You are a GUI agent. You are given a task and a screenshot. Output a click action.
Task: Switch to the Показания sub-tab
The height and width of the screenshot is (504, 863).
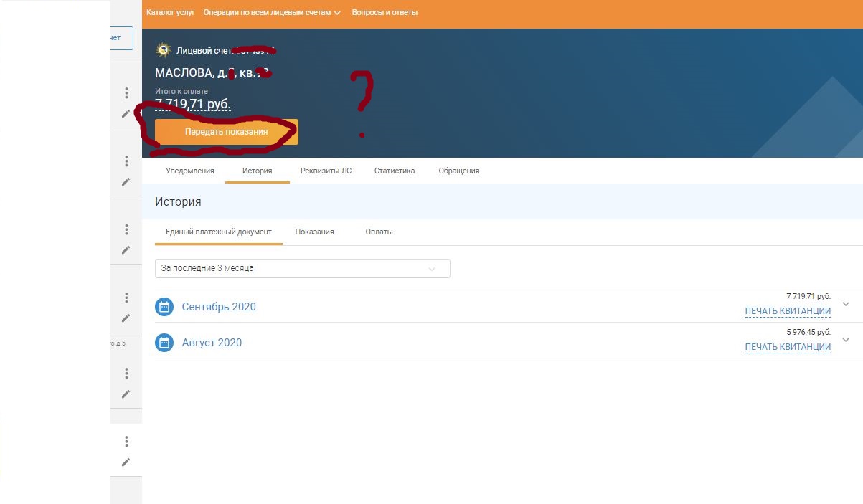coord(314,232)
